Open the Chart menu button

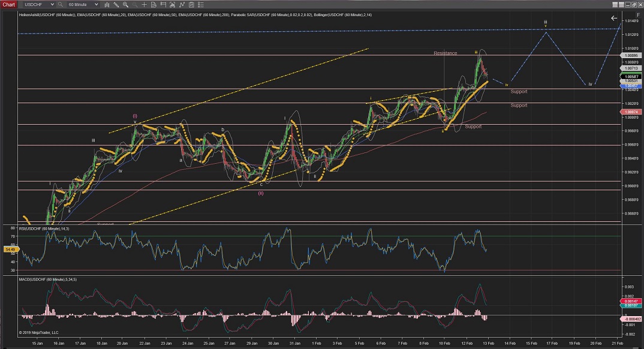(x=8, y=5)
